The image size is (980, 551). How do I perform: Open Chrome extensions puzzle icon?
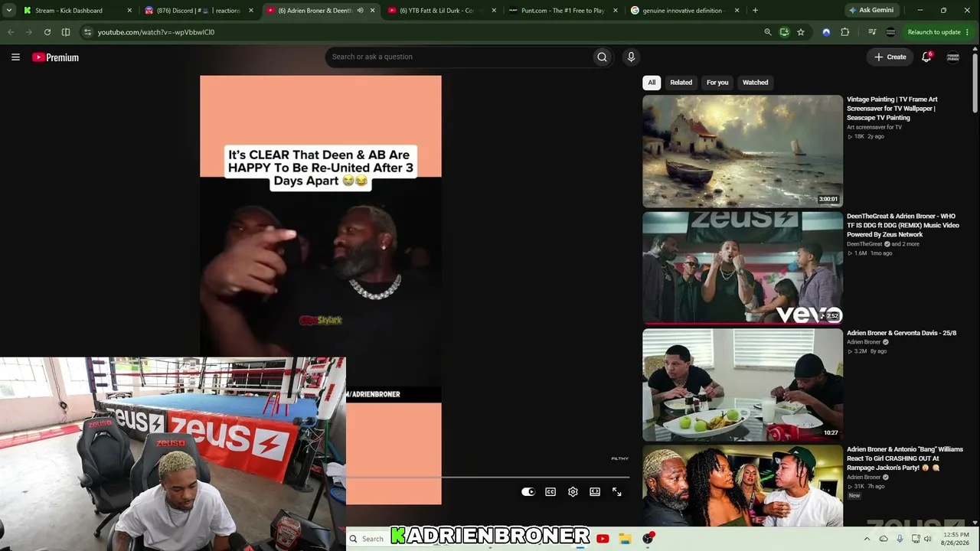tap(845, 32)
